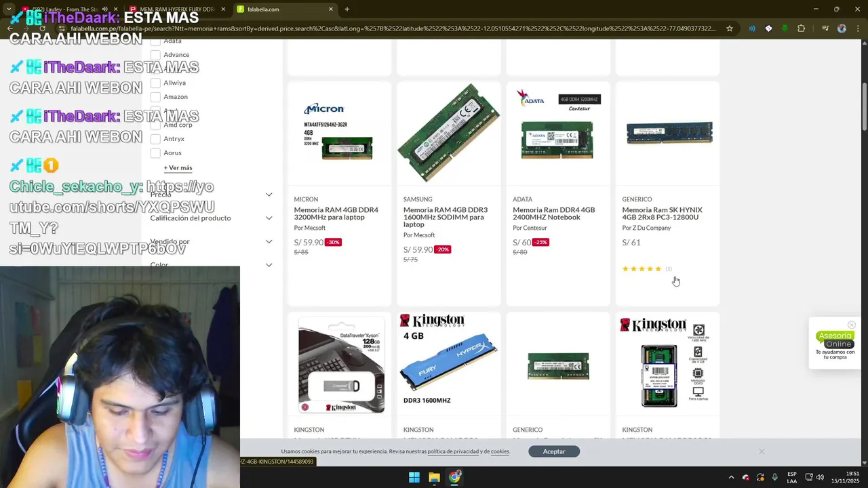Open the Windows Start menu

pos(414,477)
